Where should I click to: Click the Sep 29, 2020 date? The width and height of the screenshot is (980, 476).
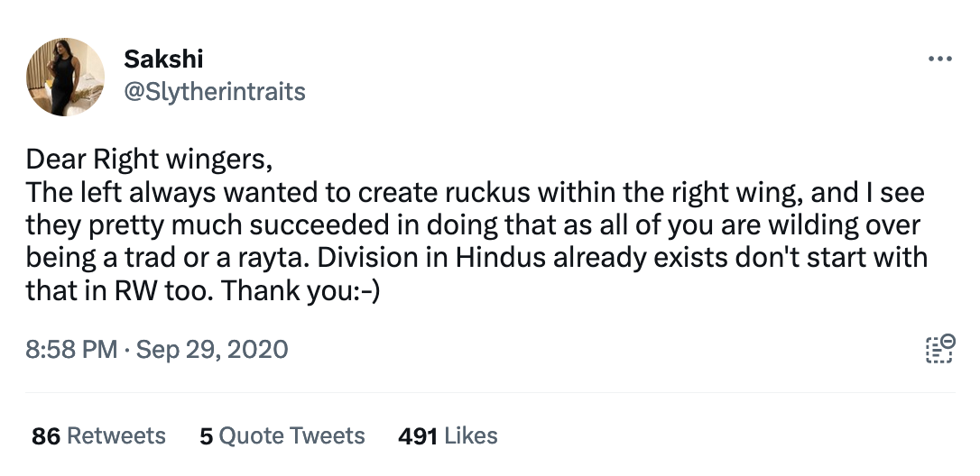211,349
